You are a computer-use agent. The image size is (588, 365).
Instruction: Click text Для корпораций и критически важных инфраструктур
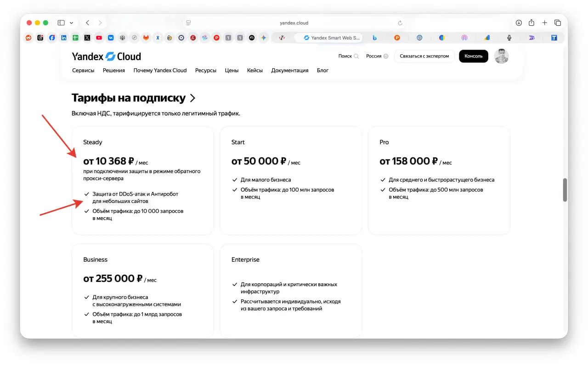pyautogui.click(x=289, y=288)
